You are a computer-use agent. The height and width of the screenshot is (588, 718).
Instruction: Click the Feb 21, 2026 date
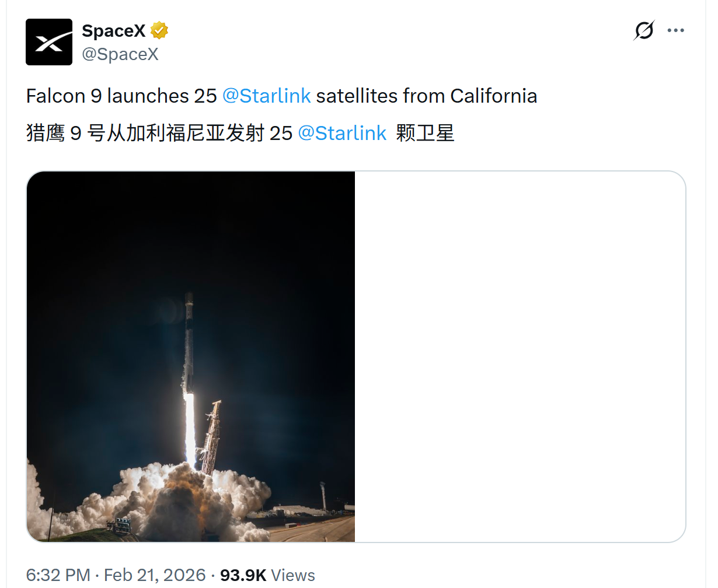(x=155, y=575)
